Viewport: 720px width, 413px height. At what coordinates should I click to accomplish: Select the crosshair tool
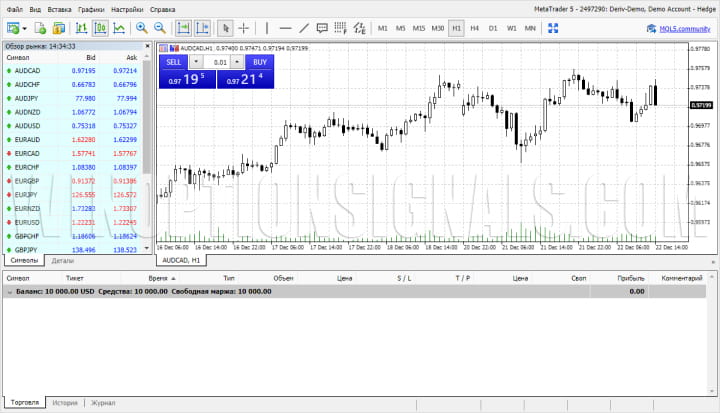coord(244,28)
